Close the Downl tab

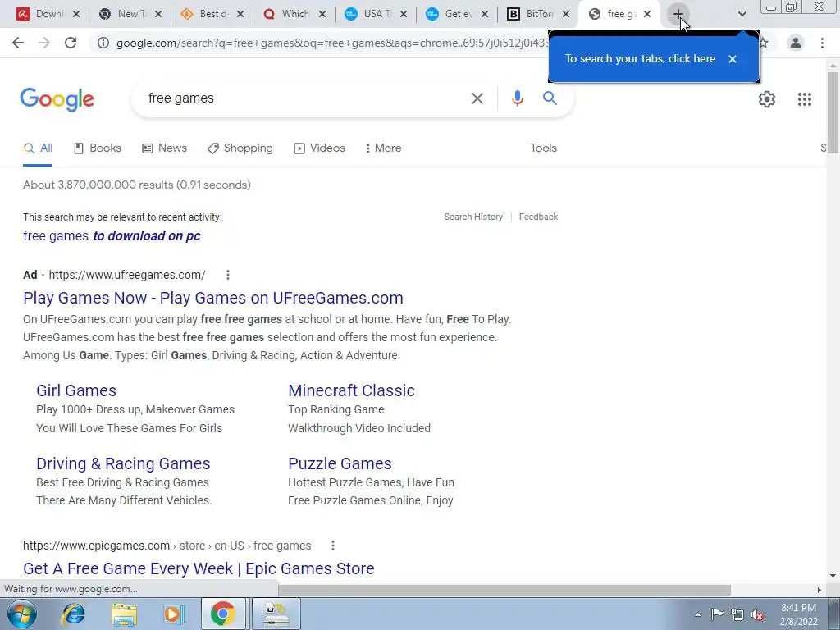coord(76,14)
